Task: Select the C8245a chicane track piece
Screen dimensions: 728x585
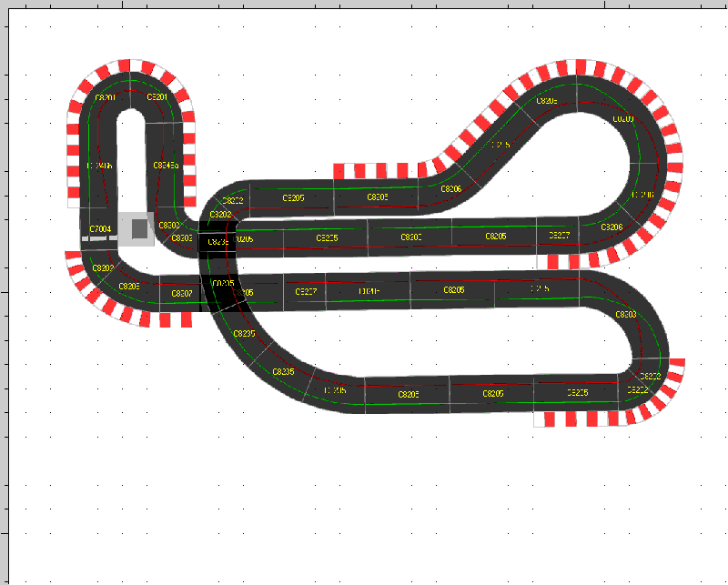Action: (166, 166)
